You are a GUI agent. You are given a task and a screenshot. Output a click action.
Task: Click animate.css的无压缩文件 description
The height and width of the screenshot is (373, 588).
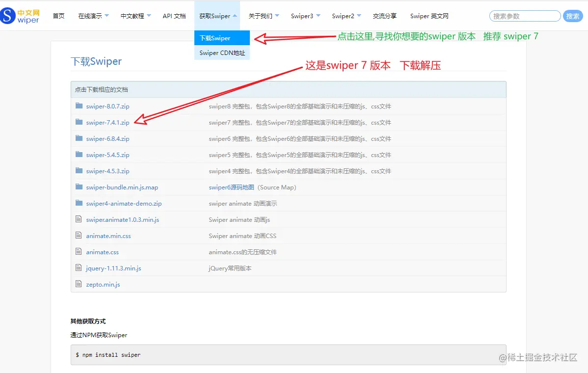click(242, 252)
